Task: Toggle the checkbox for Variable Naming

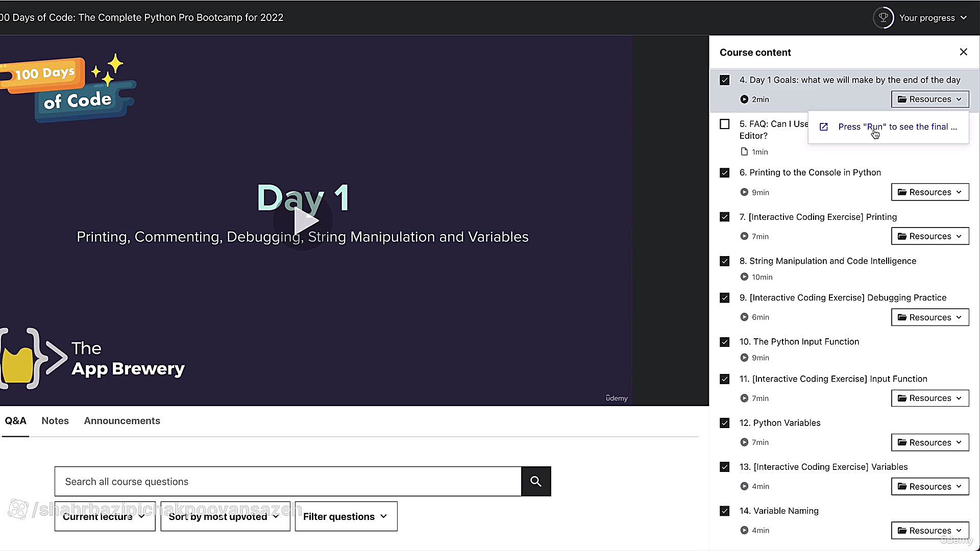Action: pos(724,511)
